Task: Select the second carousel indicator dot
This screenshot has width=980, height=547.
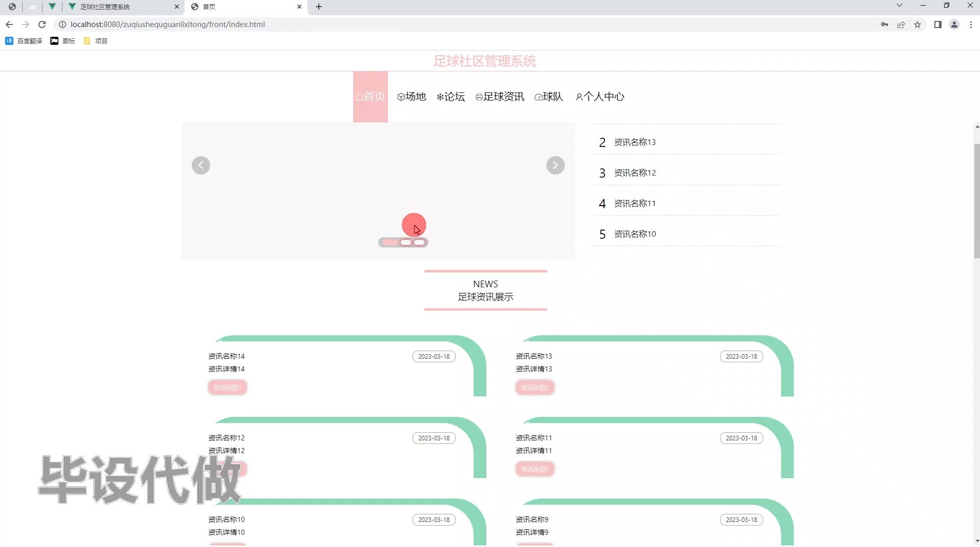Action: (x=406, y=242)
